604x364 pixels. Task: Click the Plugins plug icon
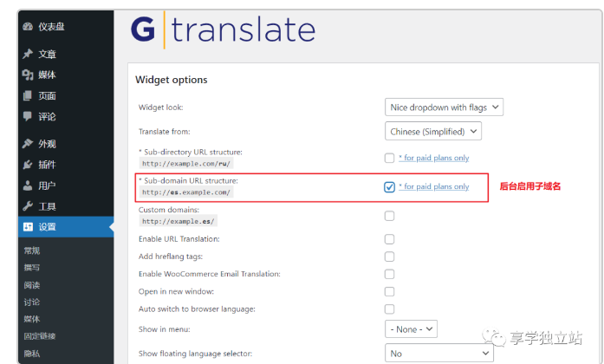tap(28, 165)
